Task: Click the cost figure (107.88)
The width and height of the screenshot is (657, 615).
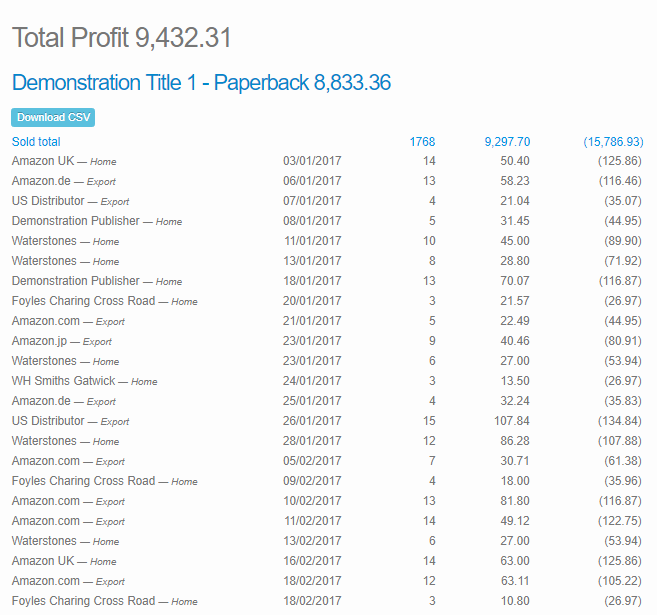Action: point(620,441)
